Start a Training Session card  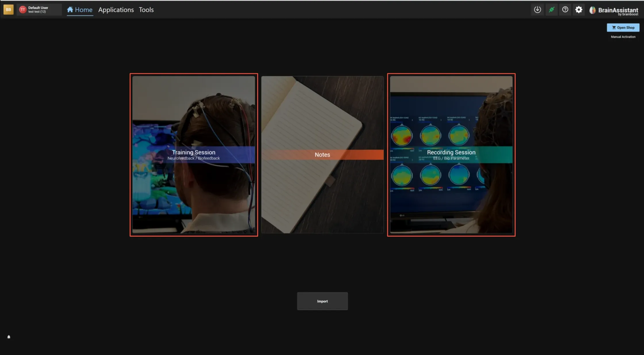pos(194,155)
